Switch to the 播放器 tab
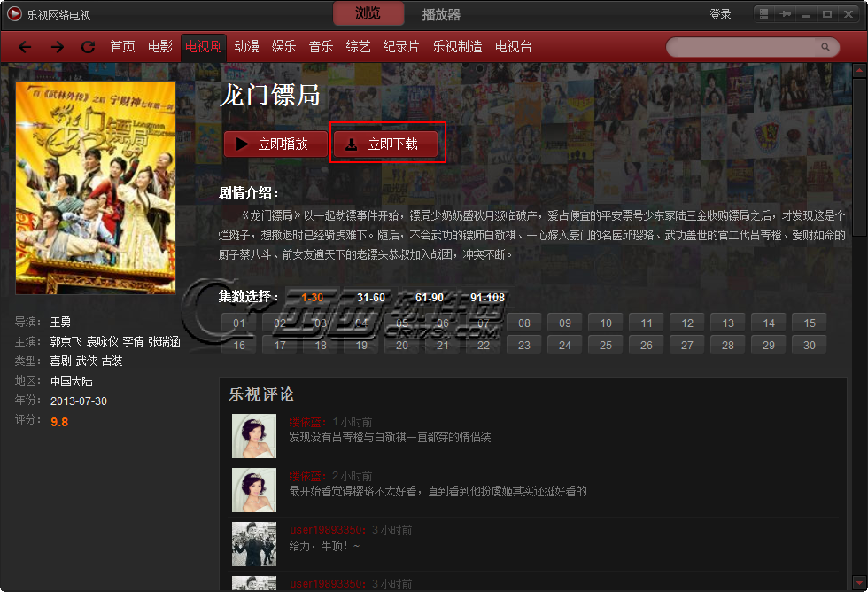The image size is (868, 592). tap(441, 14)
